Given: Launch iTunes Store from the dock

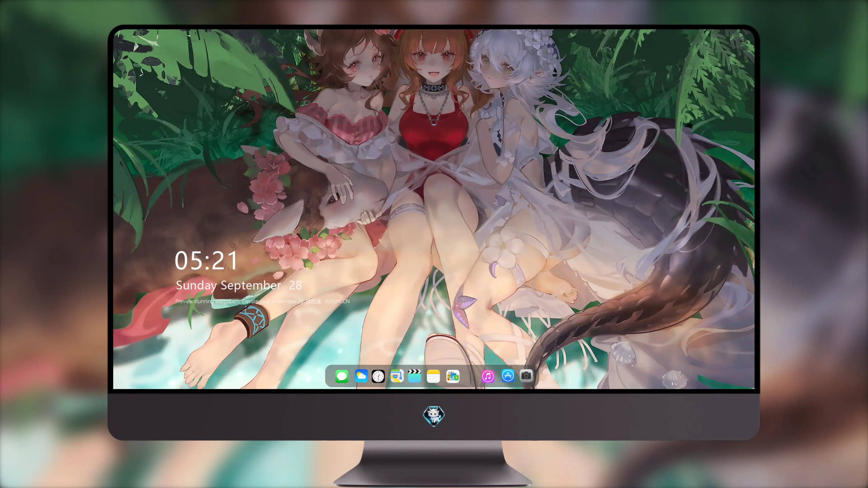Looking at the screenshot, I should point(488,376).
